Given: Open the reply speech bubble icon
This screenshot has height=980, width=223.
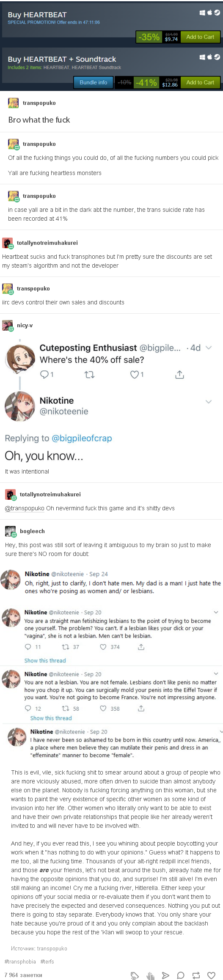Looking at the screenshot, I should click(x=181, y=975).
